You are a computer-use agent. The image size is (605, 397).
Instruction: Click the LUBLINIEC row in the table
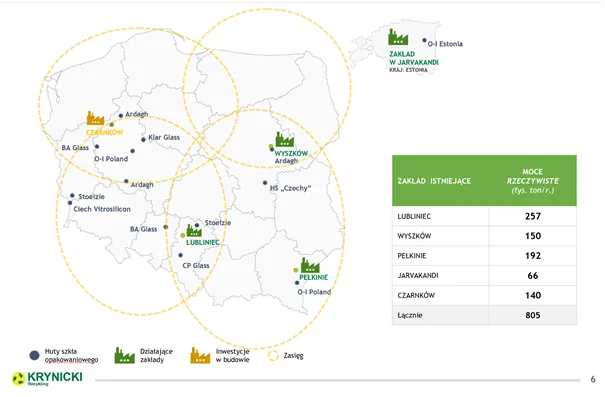tap(484, 216)
